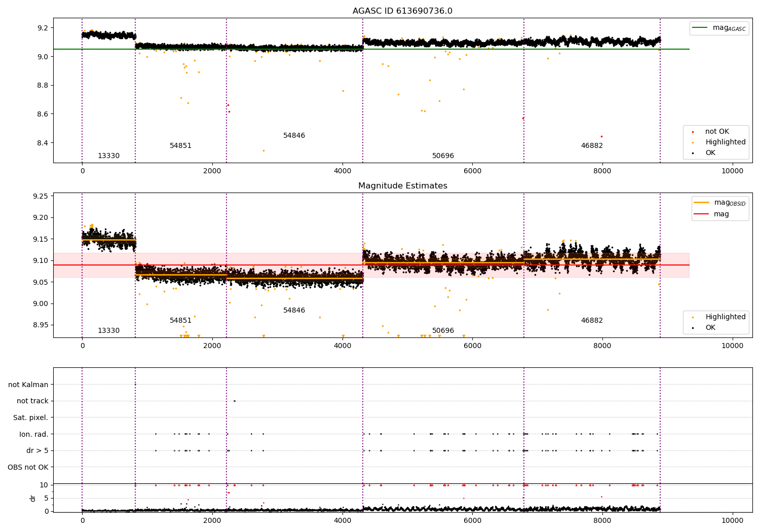Image resolution: width=760 pixels, height=532 pixels.
Task: Click observation label 50696 in the AGASC plot
Action: 443,156
